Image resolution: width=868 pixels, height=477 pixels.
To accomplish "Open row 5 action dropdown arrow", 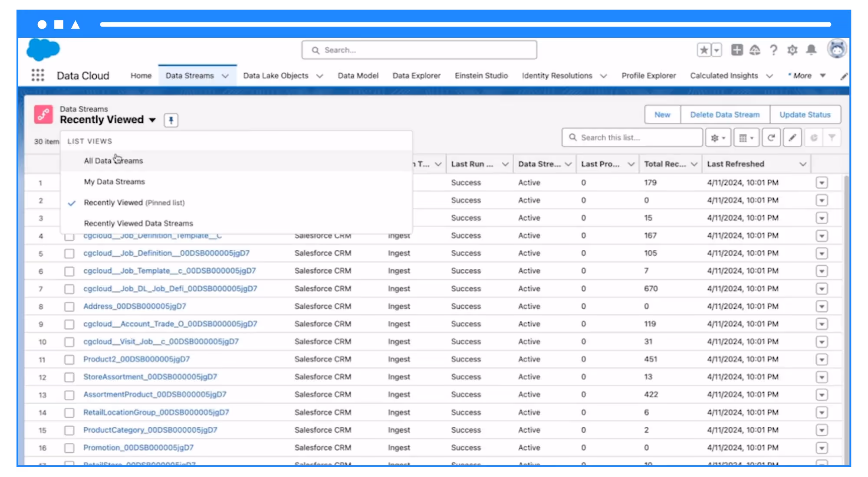I will [x=822, y=253].
